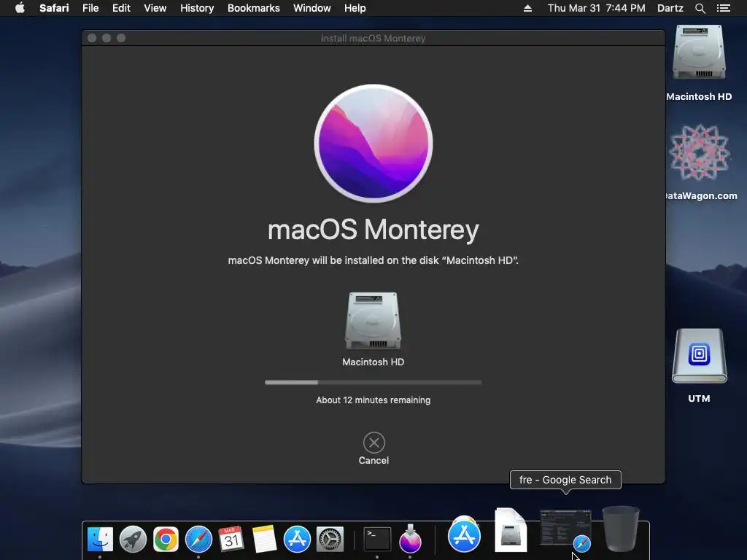The width and height of the screenshot is (747, 560).
Task: Click the installer window zoom button
Action: (121, 38)
